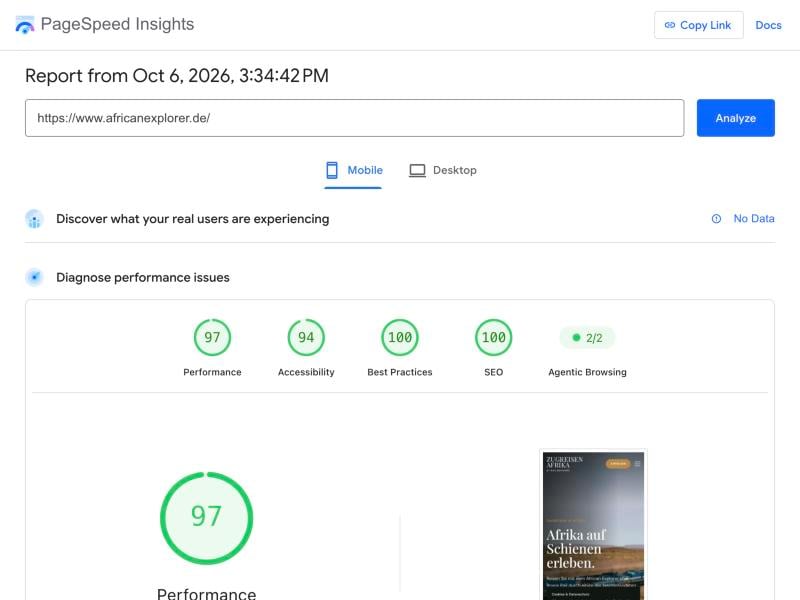Click the URL input field
This screenshot has width=800, height=600.
pyautogui.click(x=355, y=118)
